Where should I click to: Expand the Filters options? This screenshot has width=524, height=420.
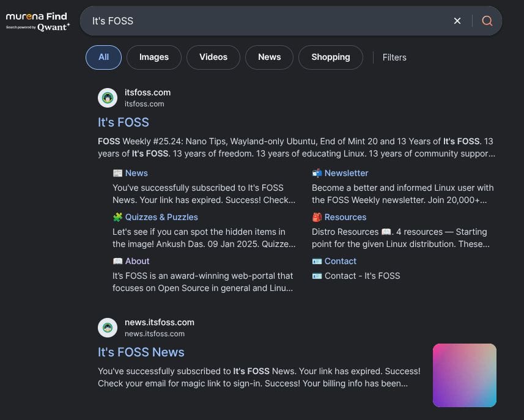[394, 57]
